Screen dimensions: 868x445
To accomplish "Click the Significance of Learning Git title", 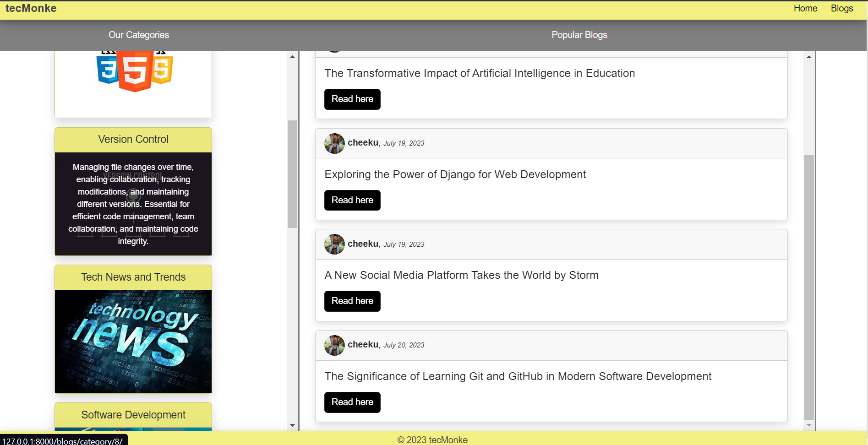I will [x=518, y=376].
